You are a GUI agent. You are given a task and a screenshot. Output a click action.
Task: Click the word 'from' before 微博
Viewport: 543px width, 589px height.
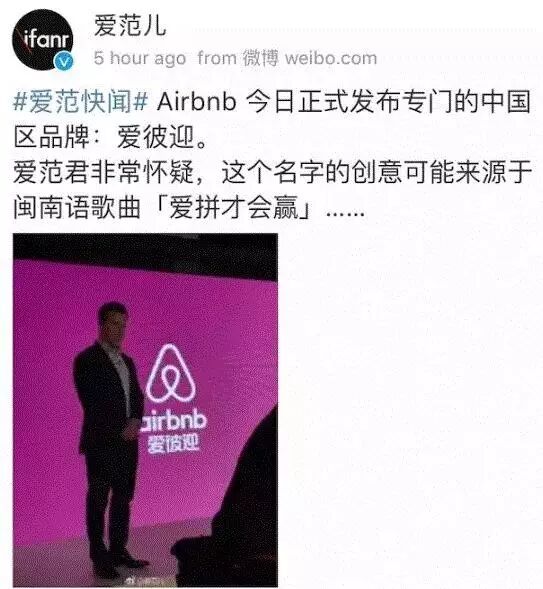[x=217, y=58]
